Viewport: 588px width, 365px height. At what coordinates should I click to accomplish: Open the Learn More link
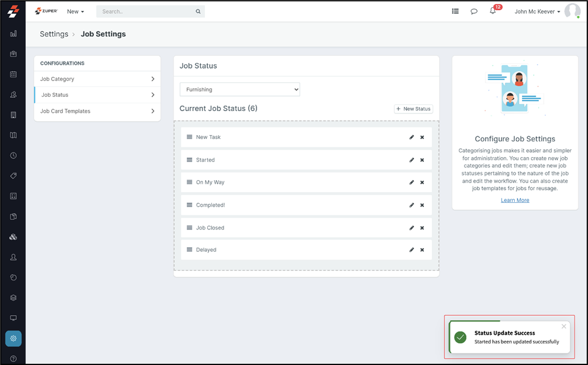coord(515,200)
